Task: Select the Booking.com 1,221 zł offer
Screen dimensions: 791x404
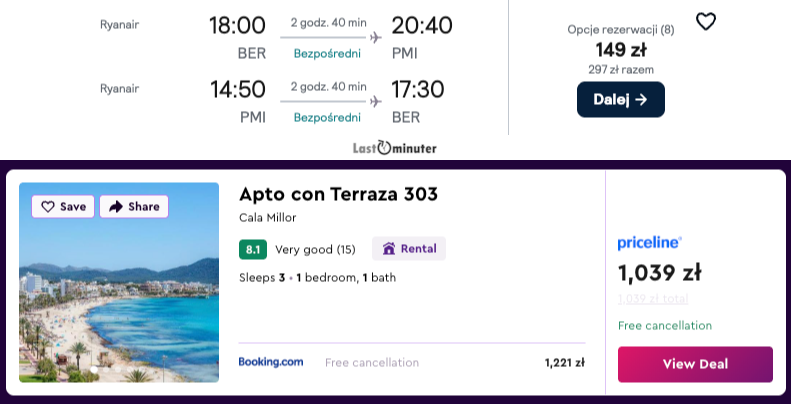Action: click(x=564, y=362)
